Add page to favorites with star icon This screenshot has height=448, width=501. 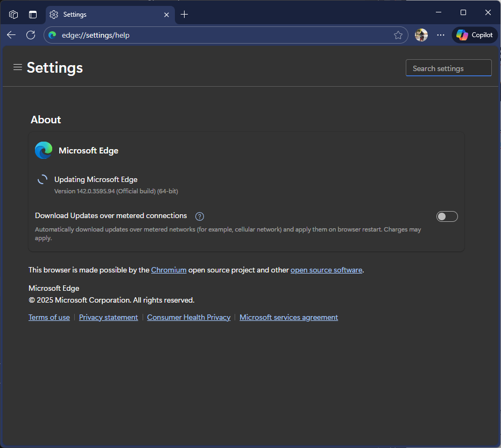coord(398,35)
